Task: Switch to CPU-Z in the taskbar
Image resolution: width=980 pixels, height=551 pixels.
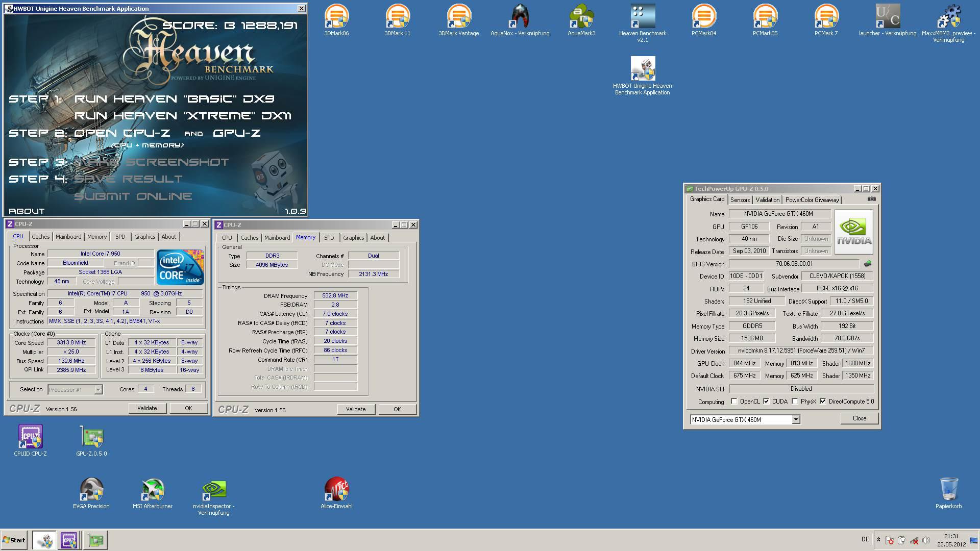Action: pyautogui.click(x=69, y=540)
